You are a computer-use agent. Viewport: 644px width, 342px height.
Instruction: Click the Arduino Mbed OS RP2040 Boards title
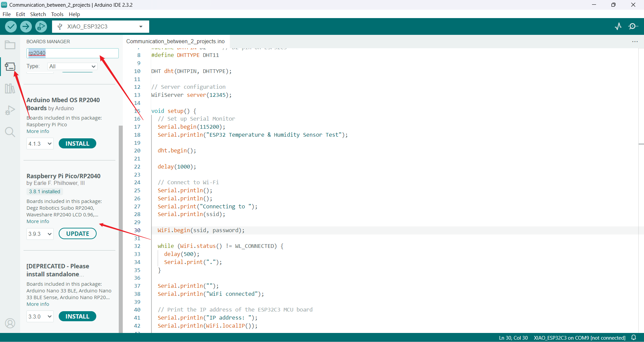[63, 104]
